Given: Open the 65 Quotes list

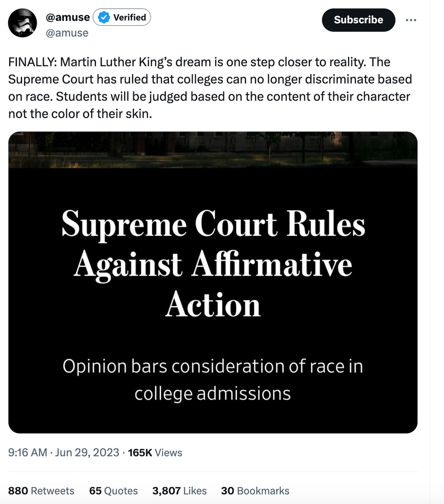Looking at the screenshot, I should (114, 491).
